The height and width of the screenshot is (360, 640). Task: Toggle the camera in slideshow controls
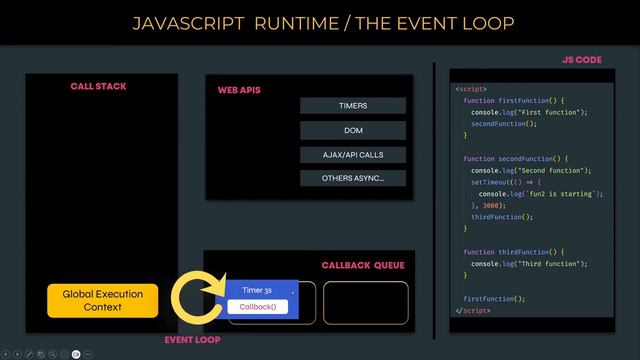click(76, 354)
